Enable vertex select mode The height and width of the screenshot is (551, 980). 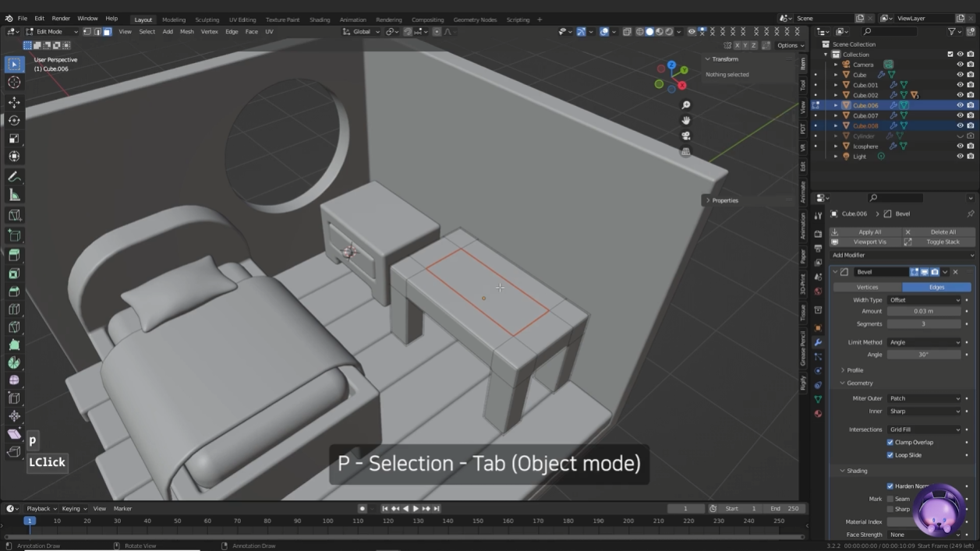click(87, 32)
